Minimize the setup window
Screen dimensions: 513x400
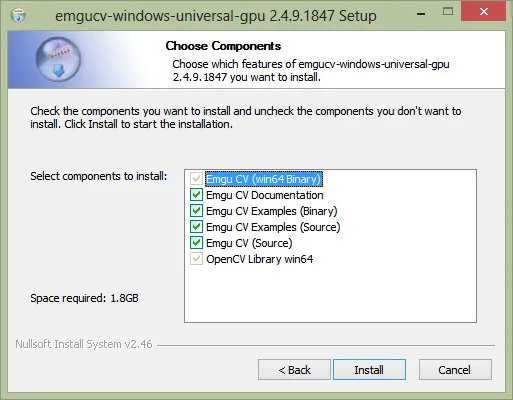(421, 13)
